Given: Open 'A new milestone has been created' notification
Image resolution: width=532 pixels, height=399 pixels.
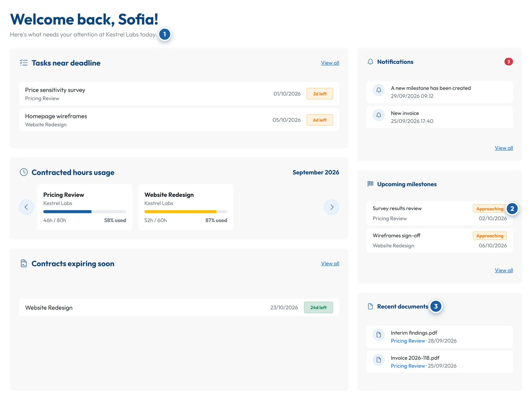Looking at the screenshot, I should click(440, 92).
